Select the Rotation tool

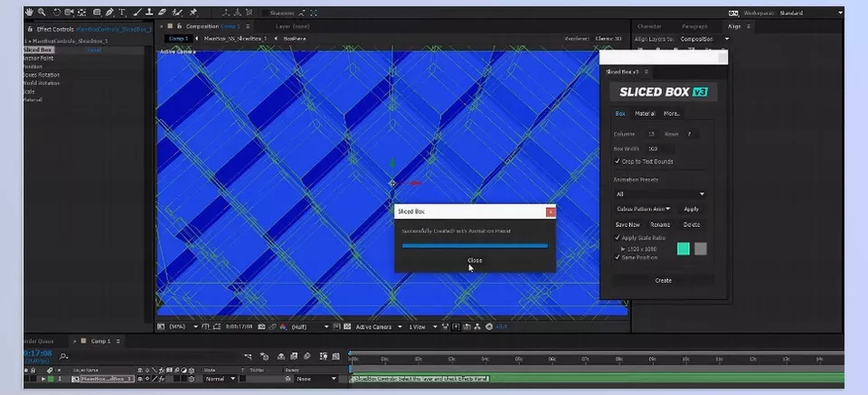point(56,12)
